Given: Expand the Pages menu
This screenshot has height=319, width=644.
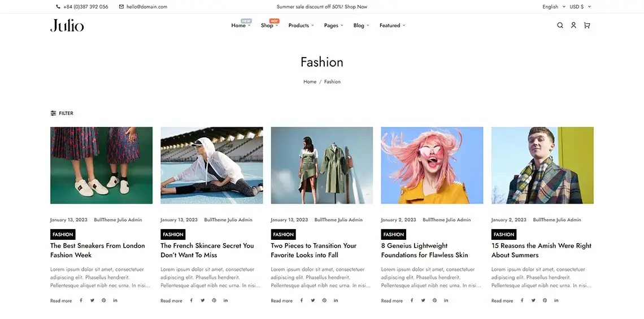Looking at the screenshot, I should click(333, 25).
